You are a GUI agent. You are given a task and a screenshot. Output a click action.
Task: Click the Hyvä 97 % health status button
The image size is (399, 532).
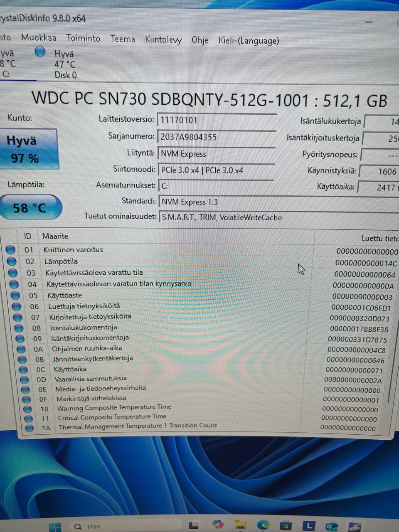click(28, 149)
